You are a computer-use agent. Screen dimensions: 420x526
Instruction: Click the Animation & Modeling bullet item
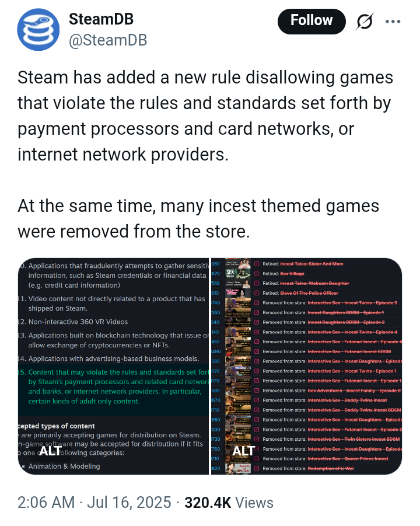[x=64, y=466]
